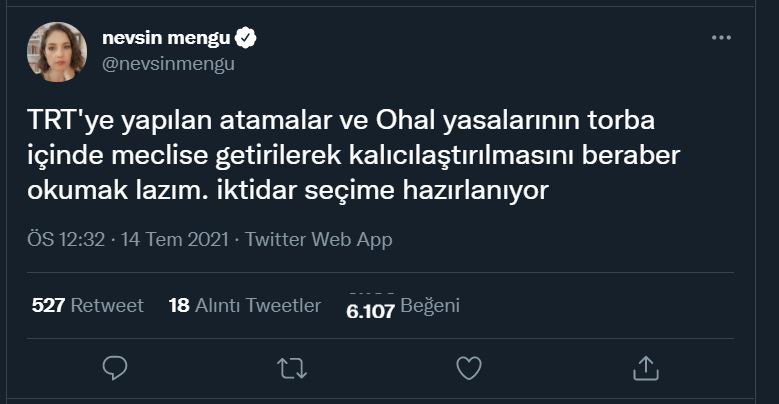
Task: Open the three-dot more options menu
Action: pos(721,38)
